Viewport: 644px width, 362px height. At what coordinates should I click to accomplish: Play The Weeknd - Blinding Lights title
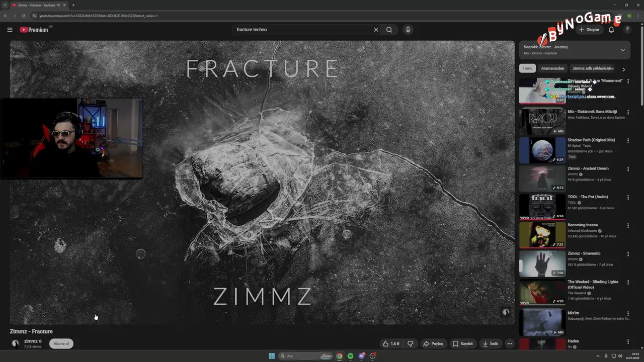tap(593, 285)
